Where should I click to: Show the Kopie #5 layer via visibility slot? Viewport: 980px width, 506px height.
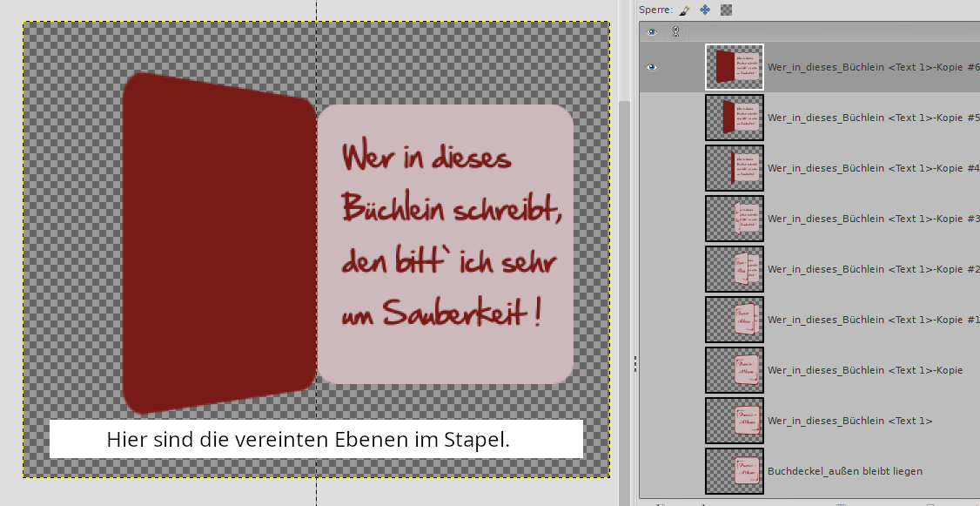coord(651,118)
